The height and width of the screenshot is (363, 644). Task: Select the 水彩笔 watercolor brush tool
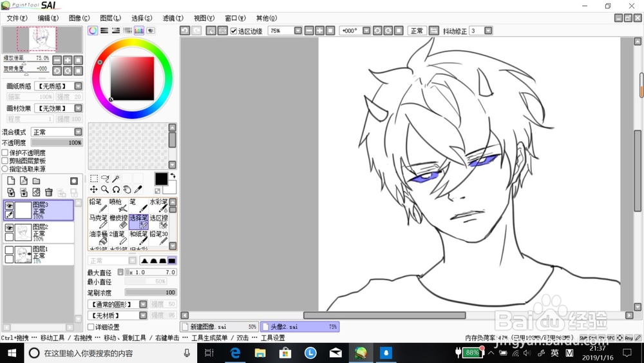158,206
